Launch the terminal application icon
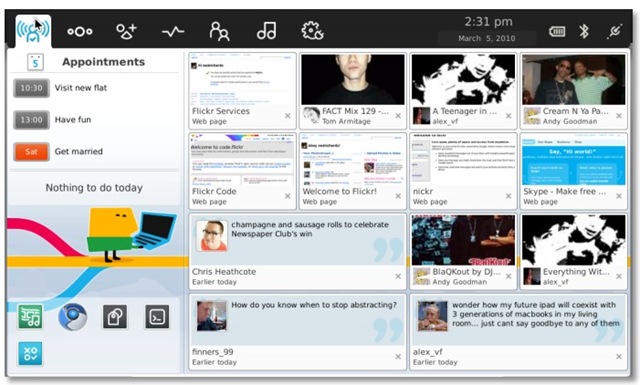Screen dimensions: 640x385 (157, 317)
